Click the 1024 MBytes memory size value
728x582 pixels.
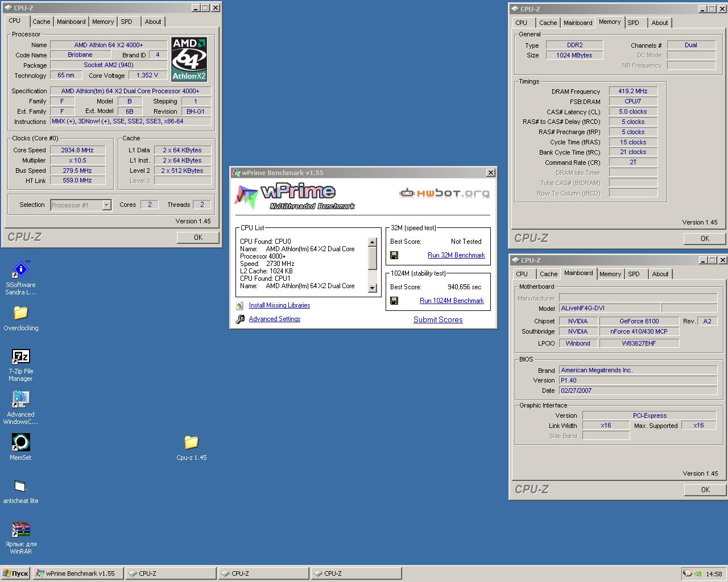pyautogui.click(x=574, y=55)
